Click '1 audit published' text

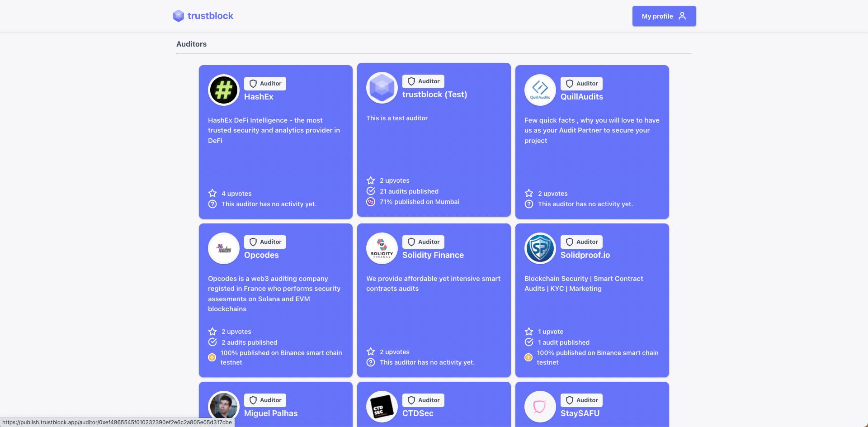pos(564,342)
